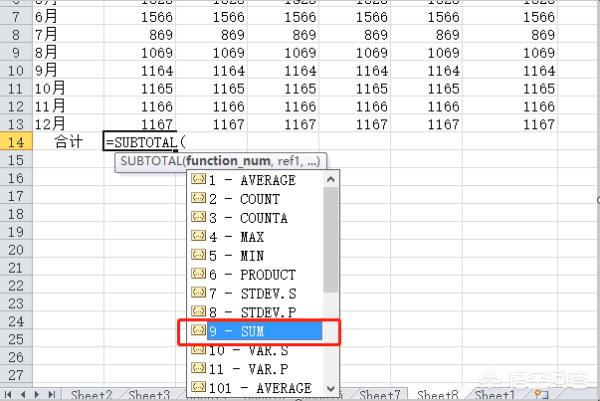Switch to Sheet3 worksheet tab
The width and height of the screenshot is (600, 401).
pyautogui.click(x=149, y=395)
